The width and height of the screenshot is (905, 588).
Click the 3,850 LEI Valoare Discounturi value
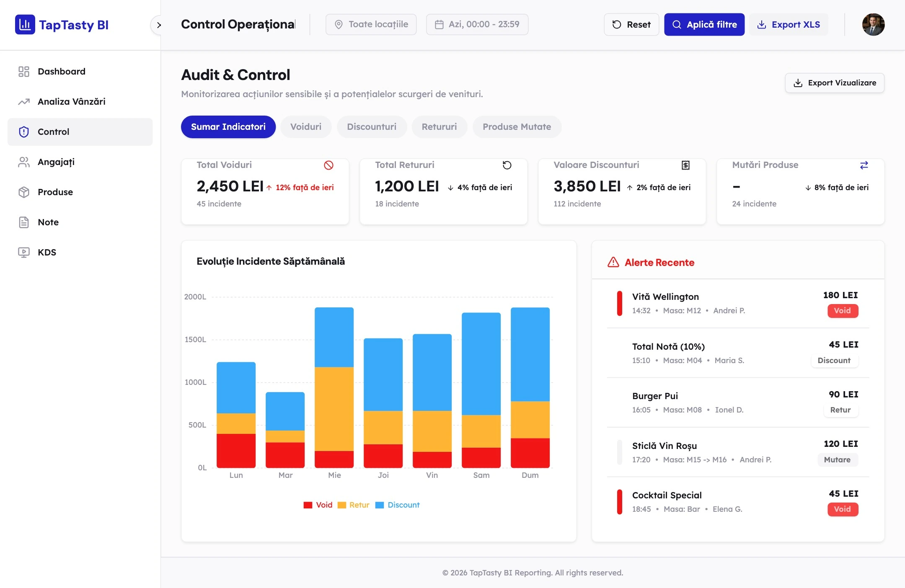point(587,186)
